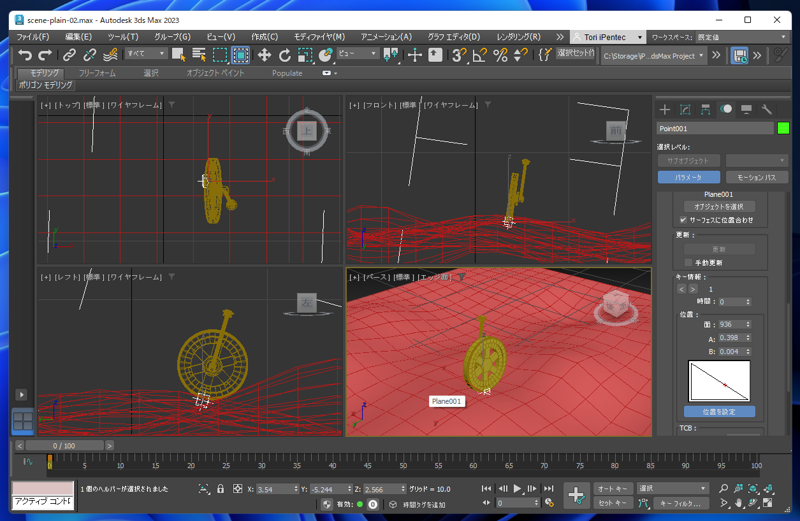800x521 pixels.
Task: Click the Unlink Selection broken chain icon
Action: (90, 55)
